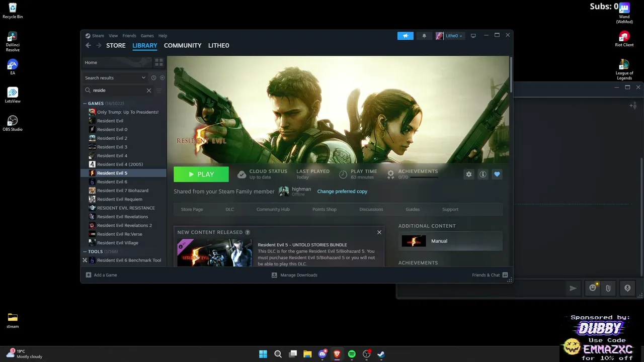Open the Resident Evil 5 Manual

(x=450, y=241)
